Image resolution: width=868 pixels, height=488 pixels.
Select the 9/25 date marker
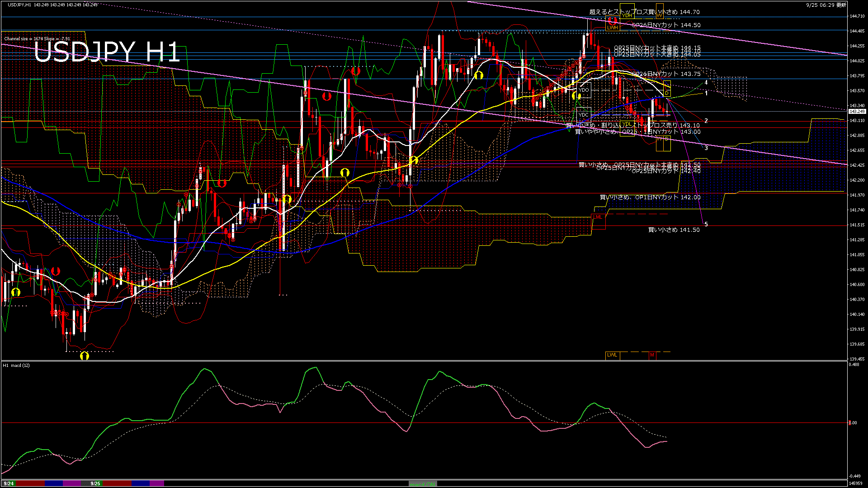pos(95,483)
